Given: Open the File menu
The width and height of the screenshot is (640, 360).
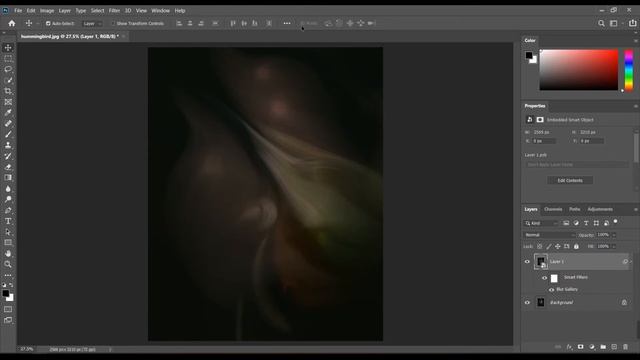Looking at the screenshot, I should coord(18,11).
